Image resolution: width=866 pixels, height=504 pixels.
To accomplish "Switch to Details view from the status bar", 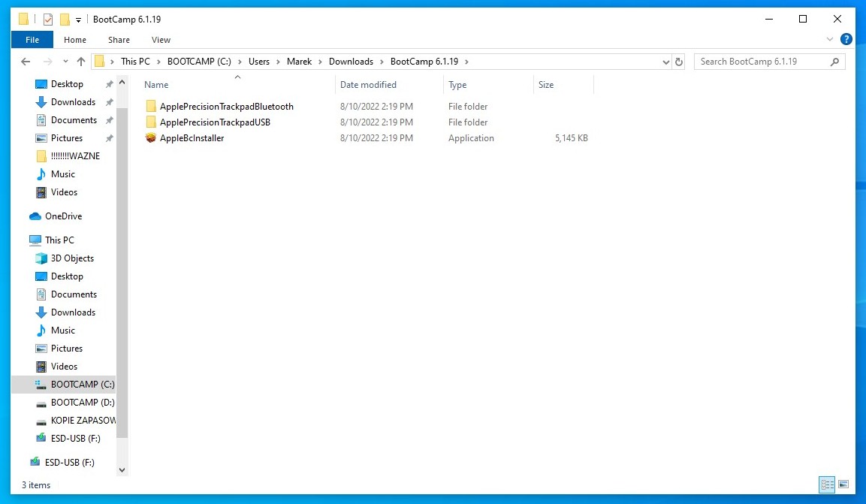I will click(x=827, y=484).
